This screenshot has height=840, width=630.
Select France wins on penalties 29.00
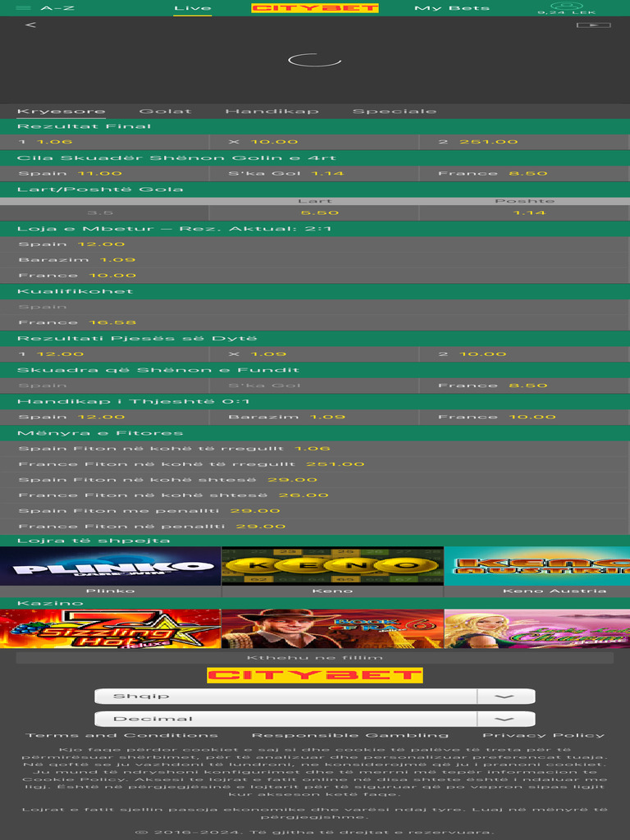(315, 526)
